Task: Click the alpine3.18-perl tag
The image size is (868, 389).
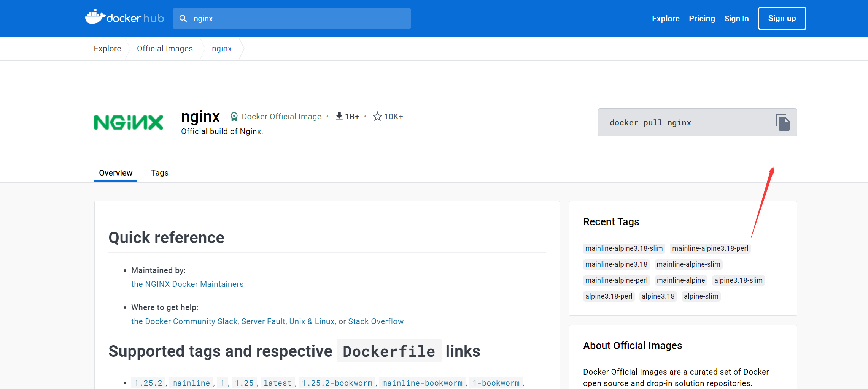Action: pyautogui.click(x=609, y=296)
